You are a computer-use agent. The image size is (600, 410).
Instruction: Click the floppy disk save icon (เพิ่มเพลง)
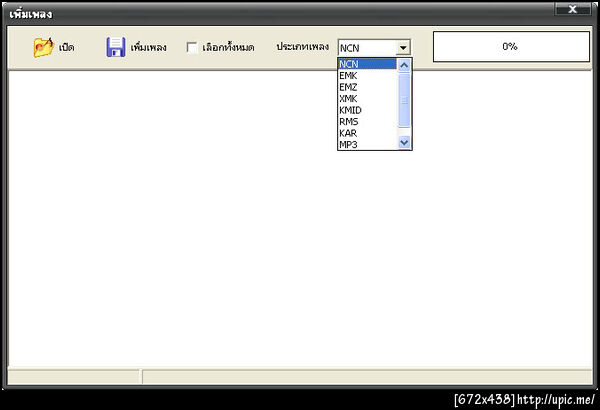click(x=116, y=47)
